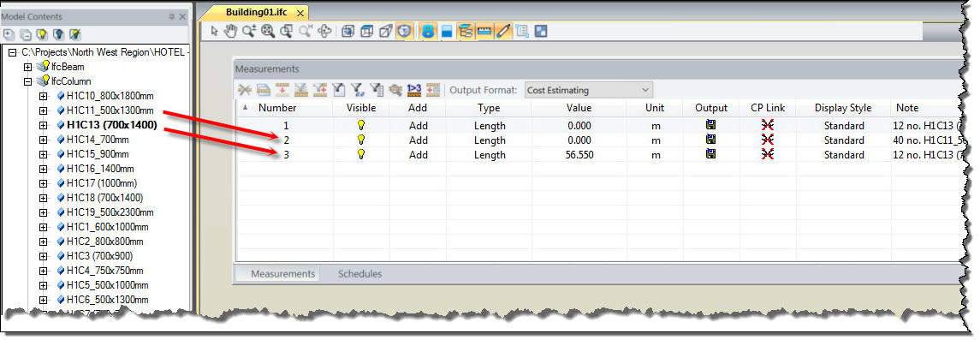
Task: Select the zoom window tool
Action: point(286,31)
